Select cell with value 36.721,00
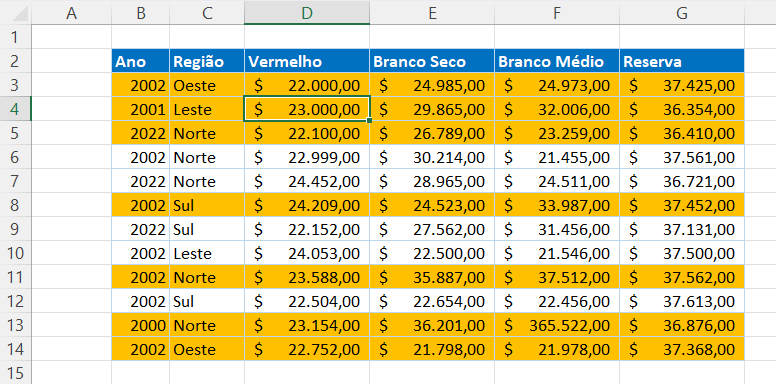776x384 pixels. 682,181
